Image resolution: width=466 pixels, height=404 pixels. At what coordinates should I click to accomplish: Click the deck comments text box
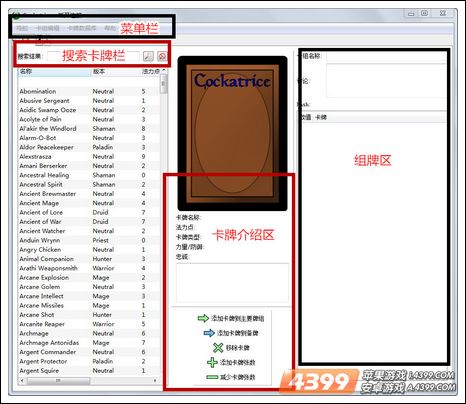386,81
